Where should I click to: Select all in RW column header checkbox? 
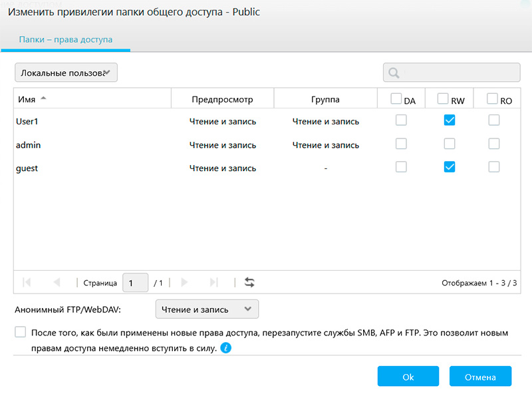(x=443, y=98)
